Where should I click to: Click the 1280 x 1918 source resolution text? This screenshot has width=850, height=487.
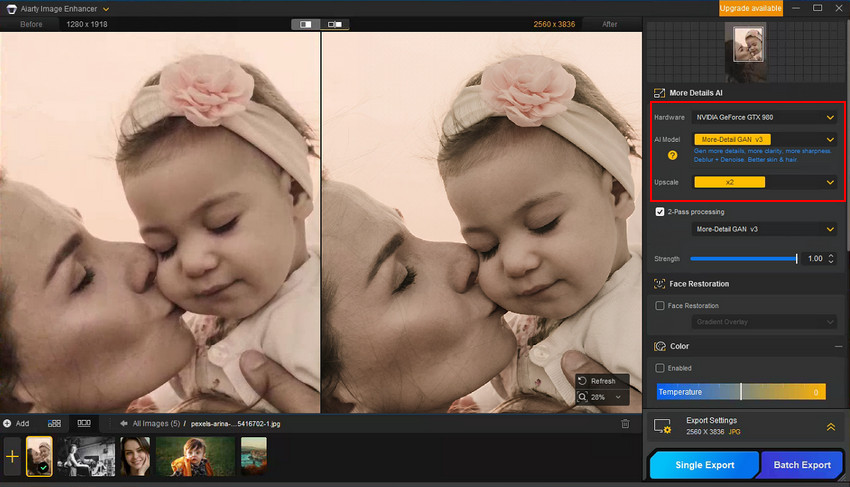[x=87, y=24]
